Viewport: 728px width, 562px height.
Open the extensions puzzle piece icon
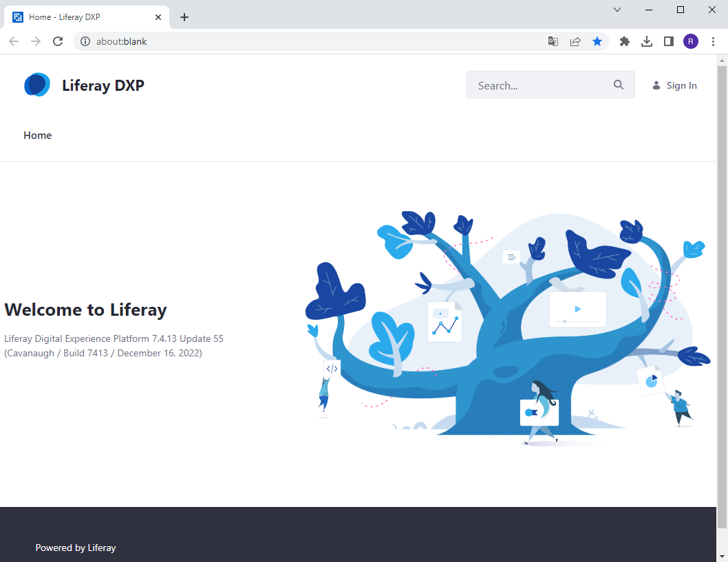tap(624, 41)
